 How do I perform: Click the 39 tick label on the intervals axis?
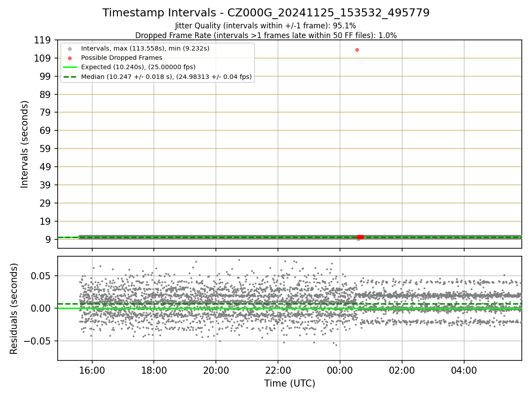point(47,185)
